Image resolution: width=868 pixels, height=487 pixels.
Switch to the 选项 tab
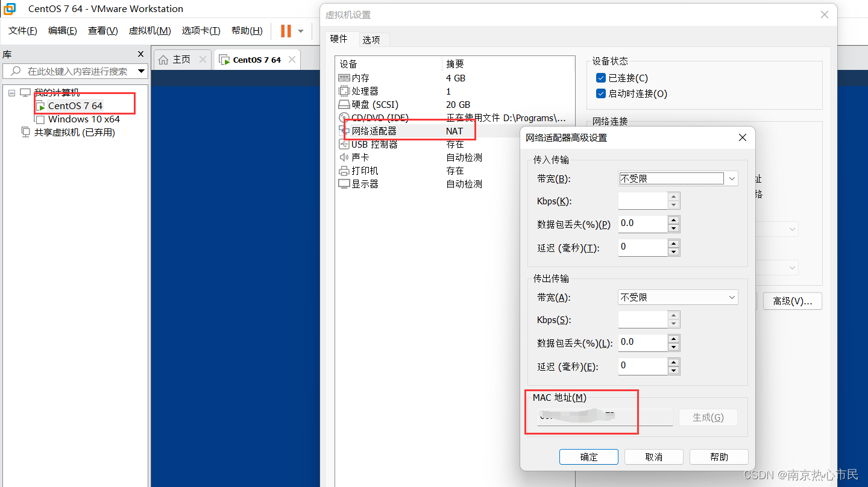[371, 40]
